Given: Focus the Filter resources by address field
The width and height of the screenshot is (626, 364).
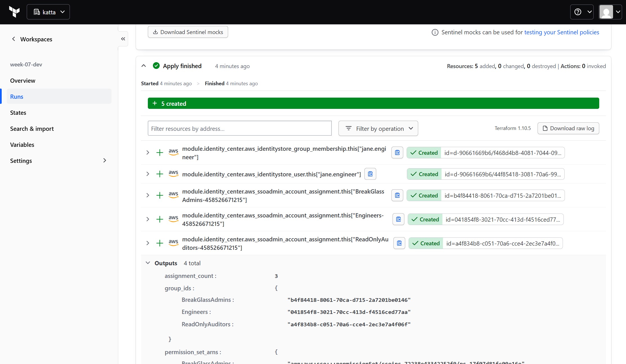Looking at the screenshot, I should (240, 129).
